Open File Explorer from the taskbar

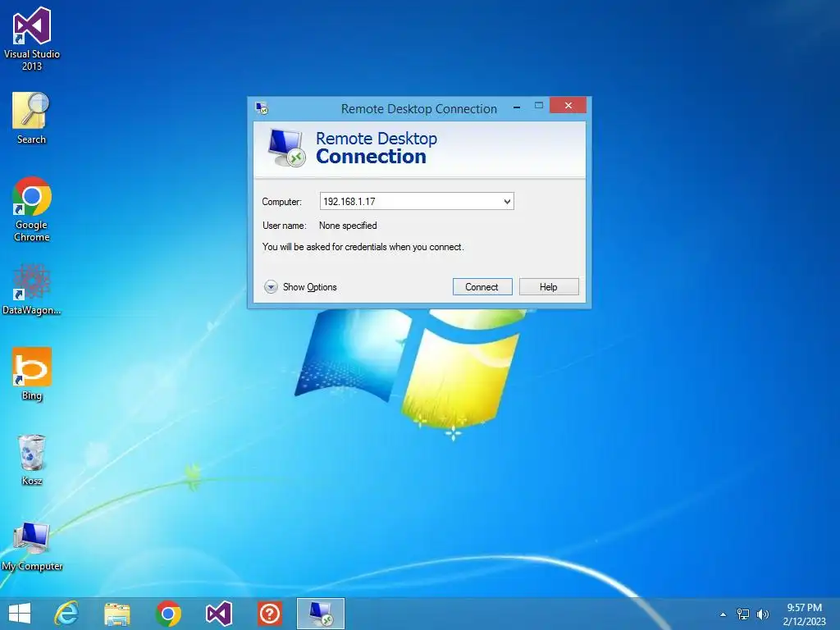tap(117, 614)
